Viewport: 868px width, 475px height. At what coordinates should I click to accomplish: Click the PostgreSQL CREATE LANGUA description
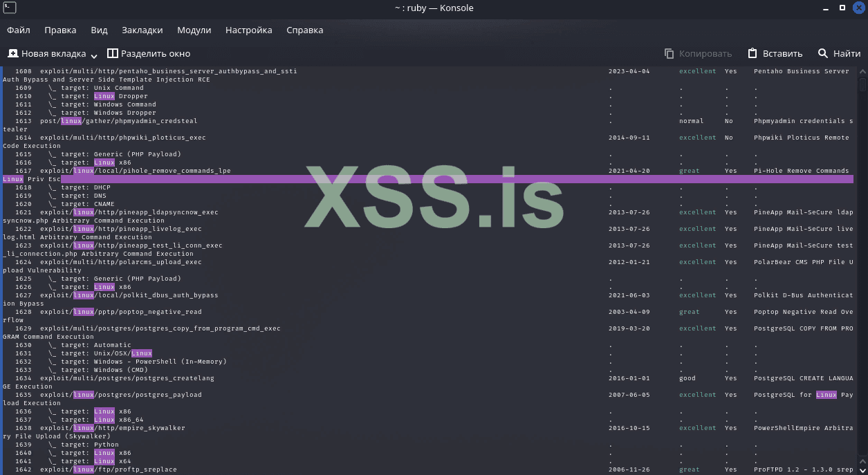(x=804, y=378)
